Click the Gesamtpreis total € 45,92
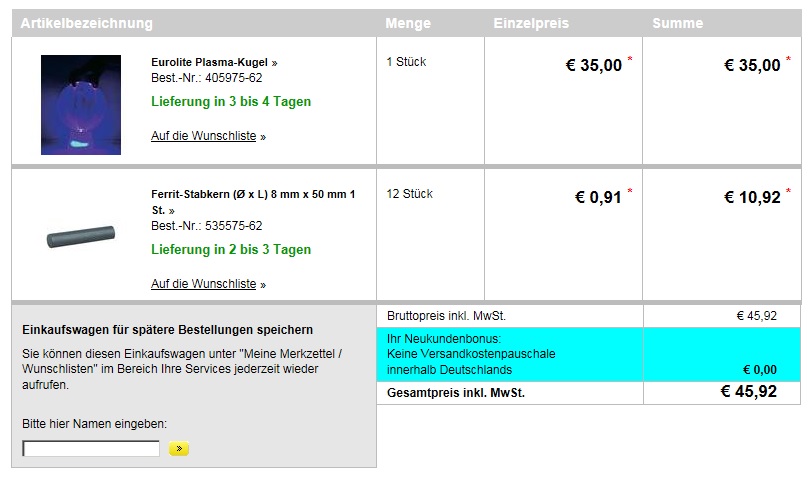 pyautogui.click(x=748, y=392)
